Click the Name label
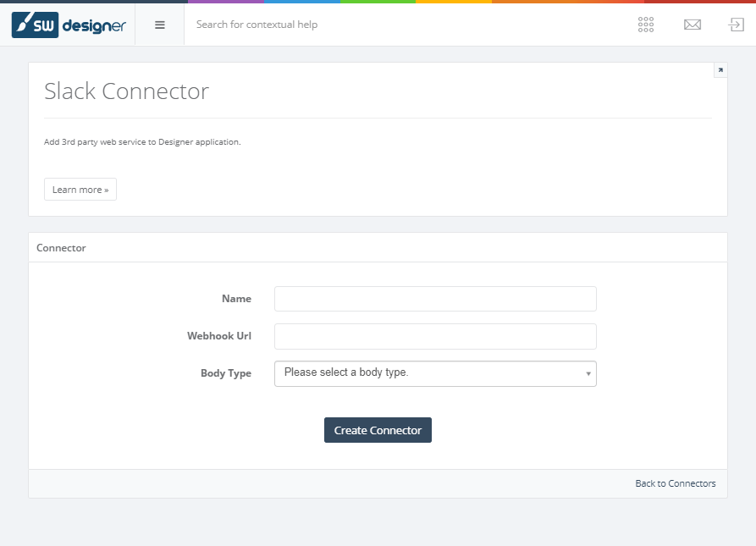The width and height of the screenshot is (756, 546). click(x=236, y=299)
